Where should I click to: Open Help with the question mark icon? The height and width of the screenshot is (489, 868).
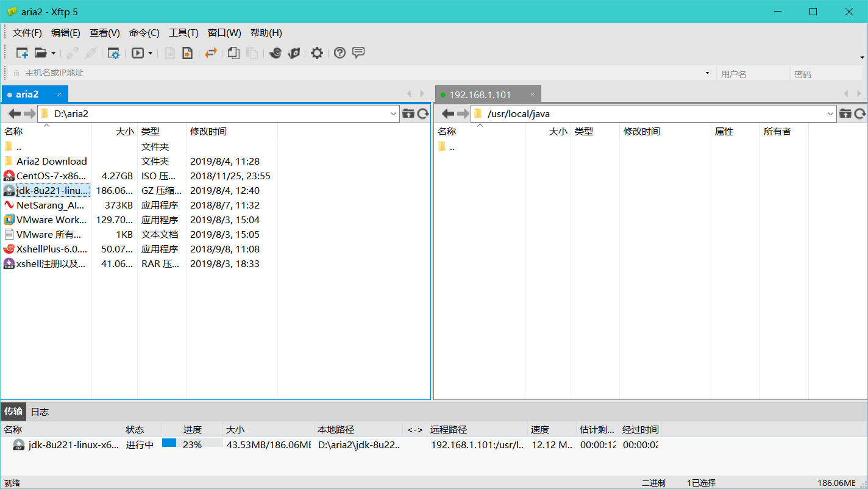(x=340, y=53)
